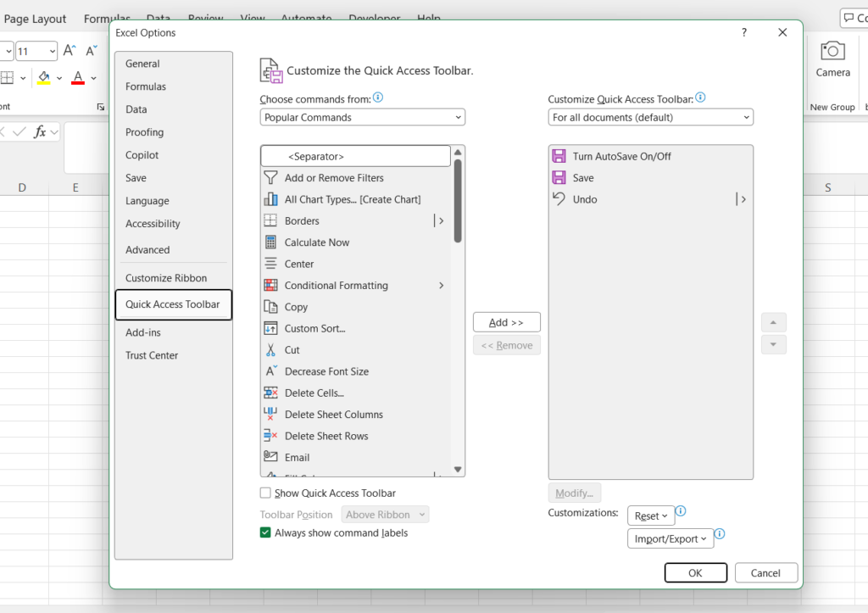This screenshot has width=868, height=613.
Task: Uncheck Always show command labels
Action: click(x=265, y=532)
